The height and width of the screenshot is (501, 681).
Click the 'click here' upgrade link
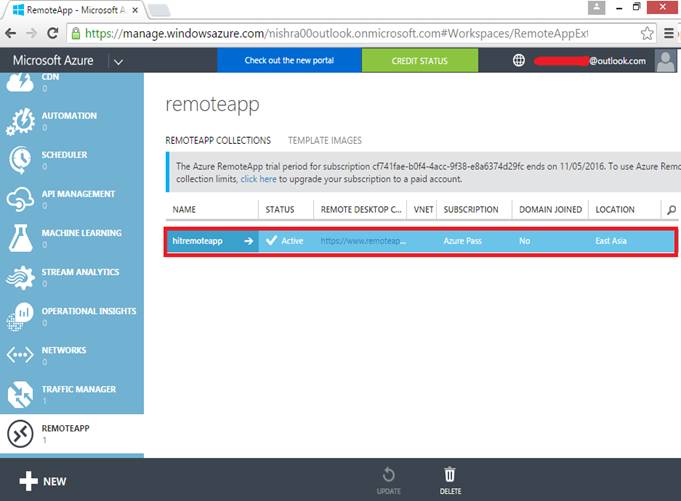coord(258,179)
